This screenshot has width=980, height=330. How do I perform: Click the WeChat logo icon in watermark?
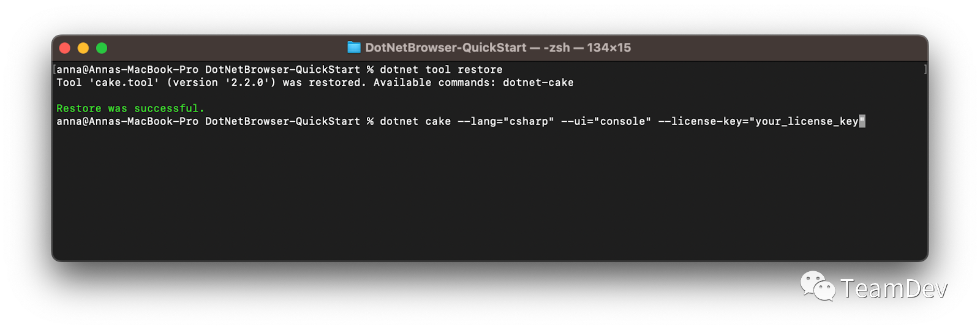tap(818, 286)
